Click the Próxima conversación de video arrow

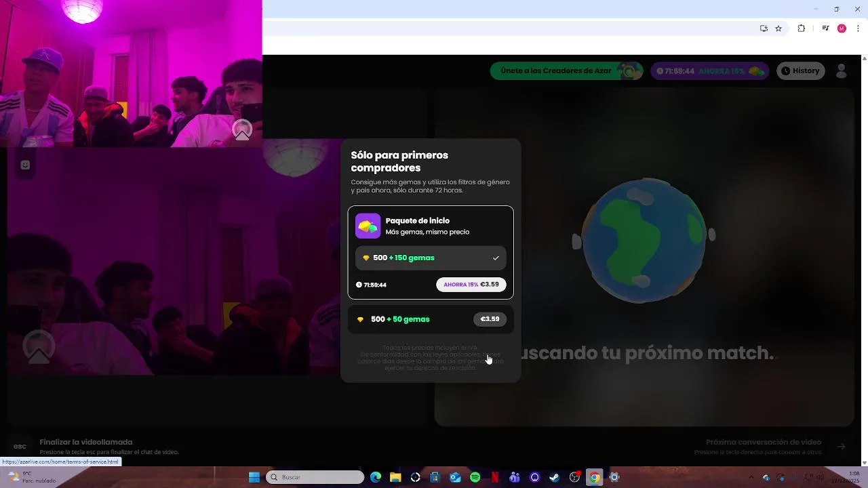(841, 446)
